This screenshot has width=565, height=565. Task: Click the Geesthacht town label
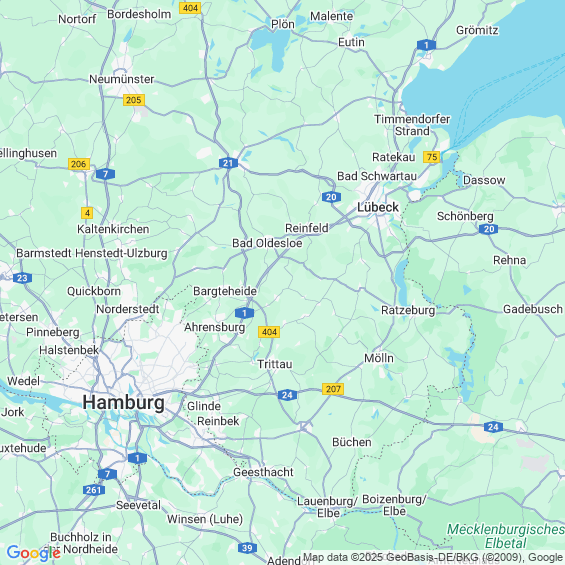(x=263, y=472)
